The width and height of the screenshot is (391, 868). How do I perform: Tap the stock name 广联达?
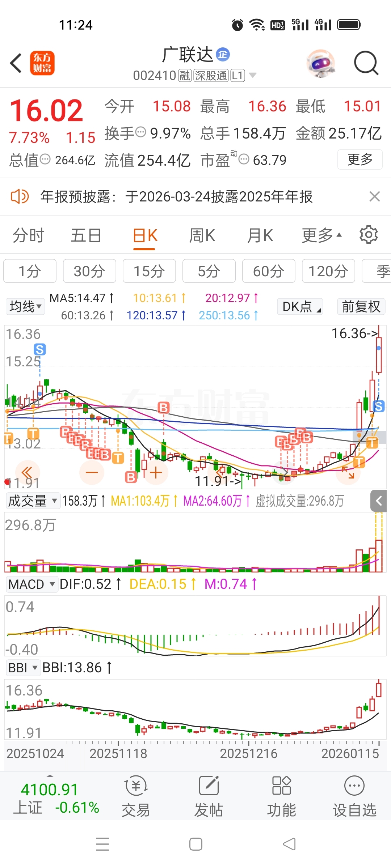point(188,55)
